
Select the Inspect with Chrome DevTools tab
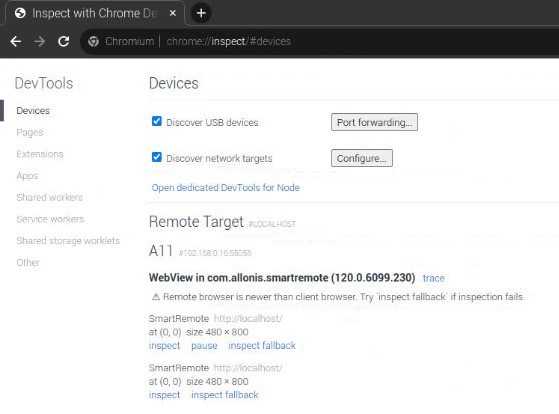tap(95, 13)
